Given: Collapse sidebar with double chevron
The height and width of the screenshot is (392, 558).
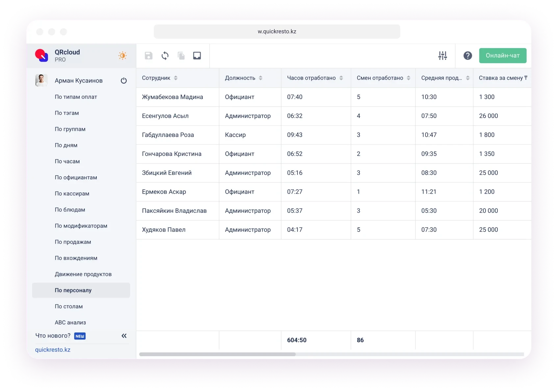Looking at the screenshot, I should click(124, 336).
